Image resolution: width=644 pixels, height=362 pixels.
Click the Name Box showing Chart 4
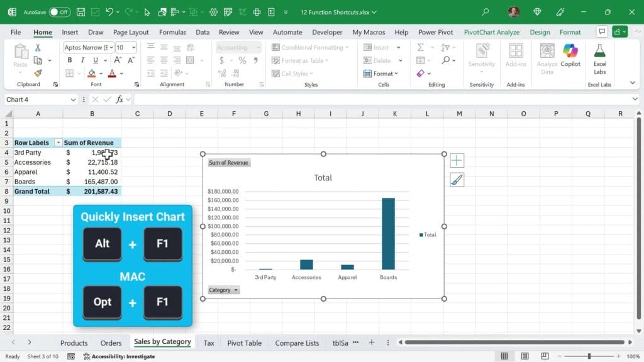click(x=36, y=99)
